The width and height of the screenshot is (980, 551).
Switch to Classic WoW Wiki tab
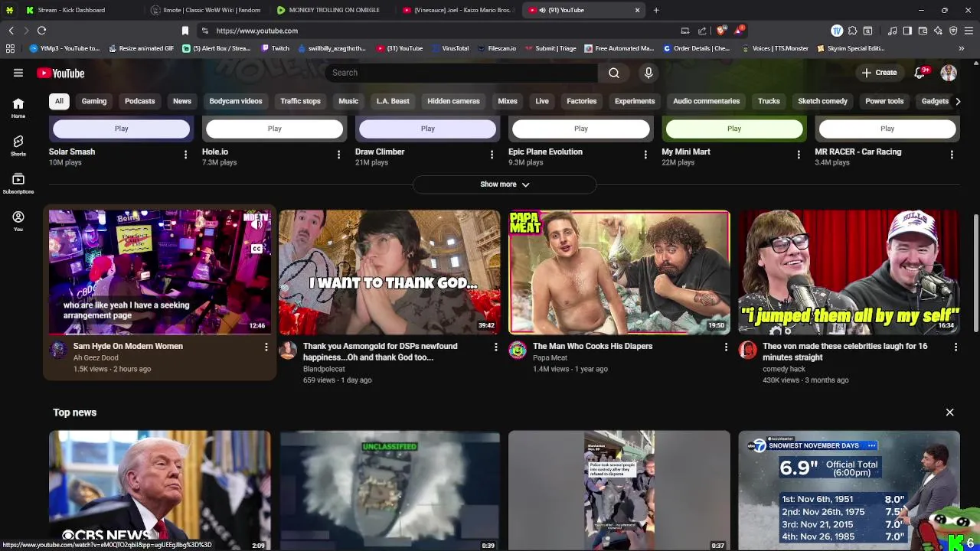click(x=207, y=10)
